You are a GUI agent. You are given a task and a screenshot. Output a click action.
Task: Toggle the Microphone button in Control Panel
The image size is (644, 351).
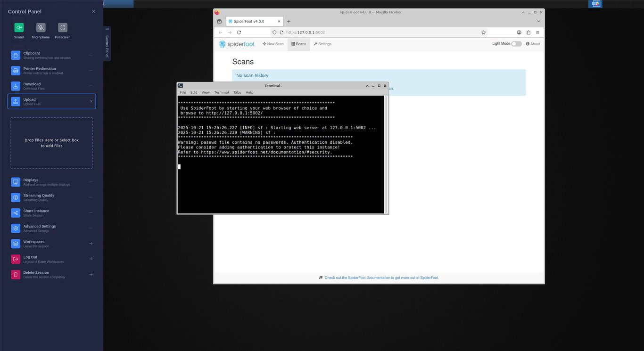41,27
